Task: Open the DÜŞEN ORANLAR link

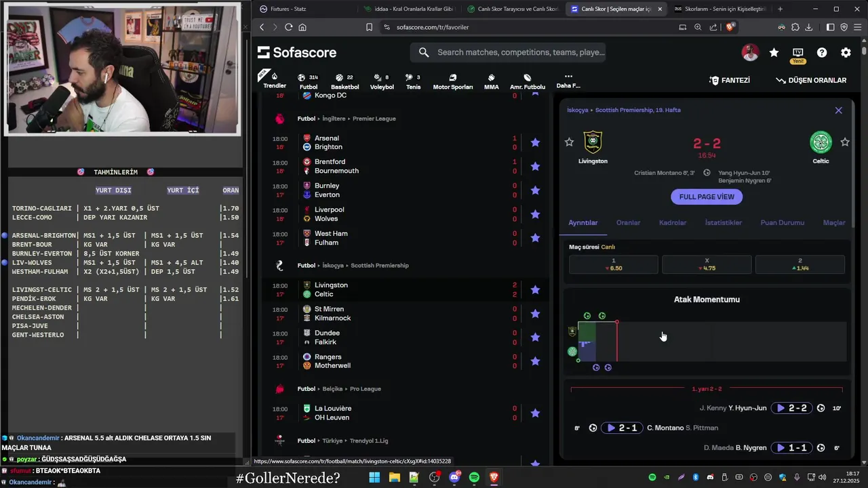Action: [x=811, y=80]
